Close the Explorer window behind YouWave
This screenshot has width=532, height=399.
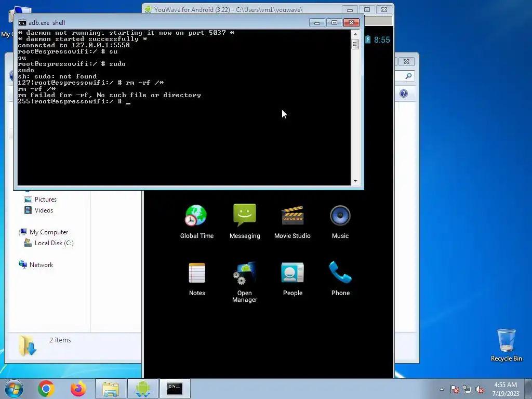pyautogui.click(x=406, y=61)
